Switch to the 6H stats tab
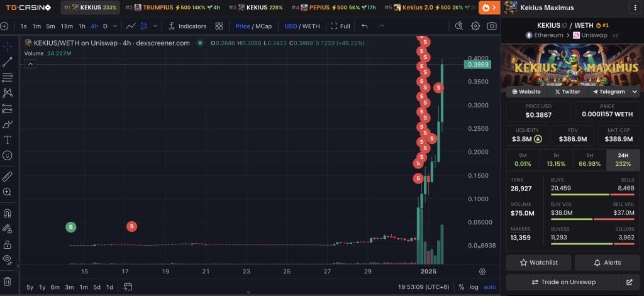The image size is (644, 296). pos(589,160)
